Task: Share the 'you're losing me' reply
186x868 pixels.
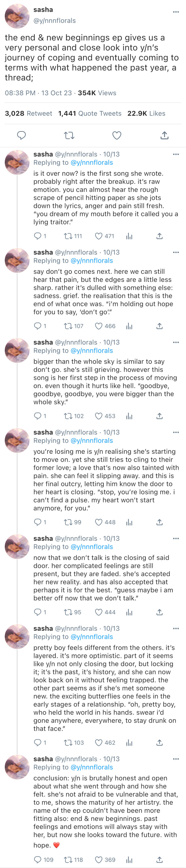Action: click(160, 522)
